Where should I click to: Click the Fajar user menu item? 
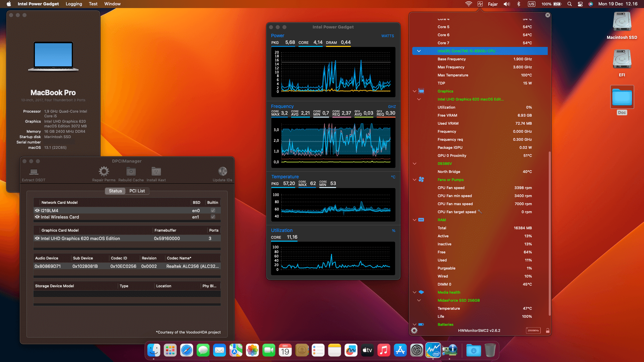pos(493,4)
